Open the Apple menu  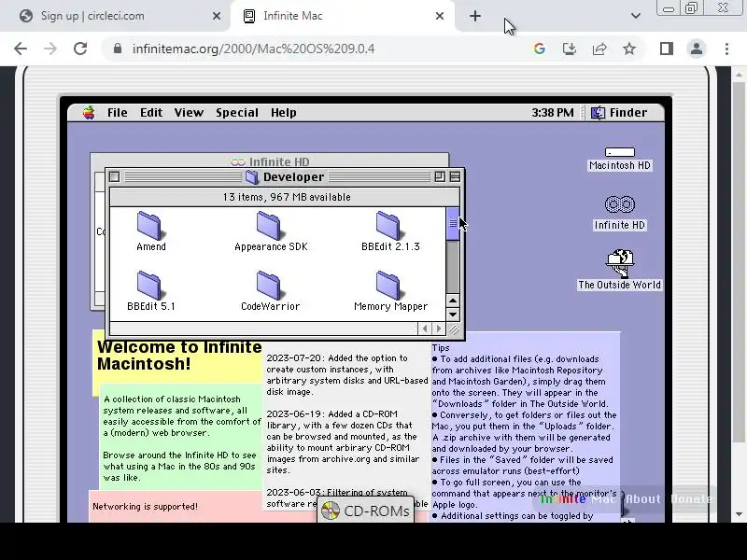[x=89, y=113]
